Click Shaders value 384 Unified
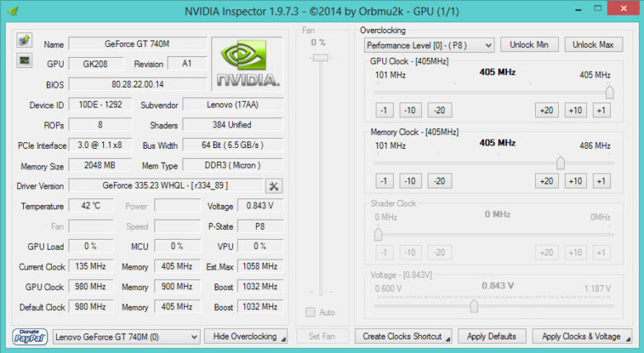The height and width of the screenshot is (353, 644). point(233,125)
